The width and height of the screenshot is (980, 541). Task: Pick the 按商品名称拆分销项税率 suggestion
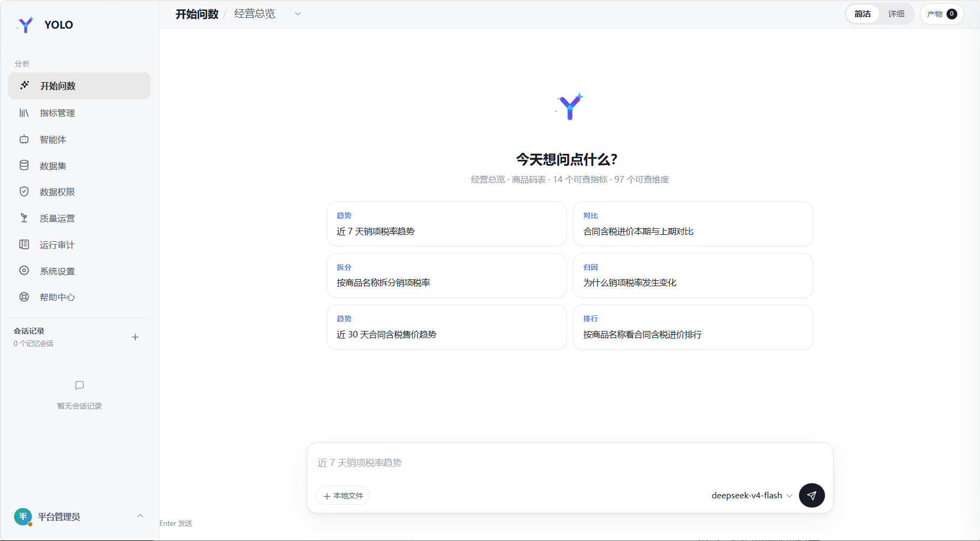click(447, 275)
